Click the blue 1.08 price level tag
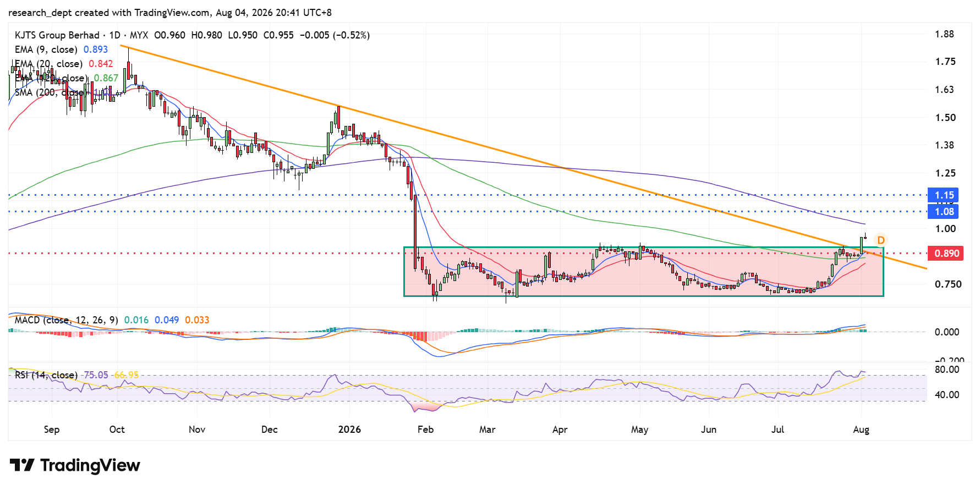980x490 pixels. tap(944, 212)
